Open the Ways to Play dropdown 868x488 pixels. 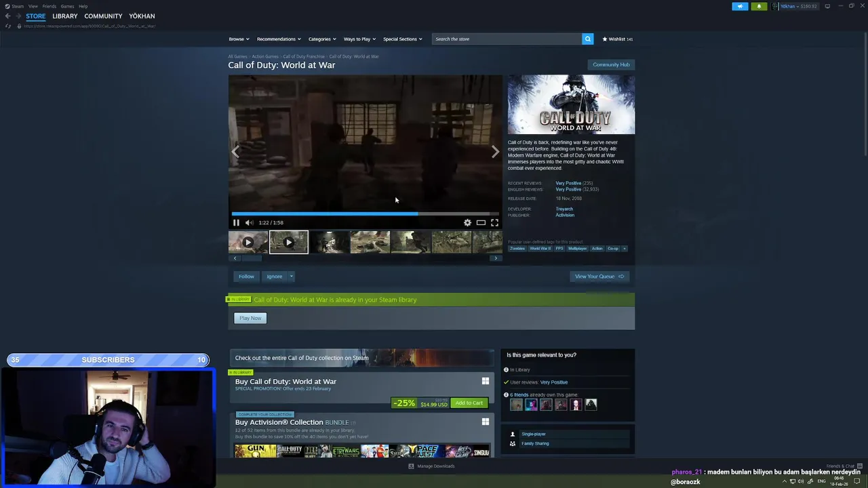[x=359, y=39]
